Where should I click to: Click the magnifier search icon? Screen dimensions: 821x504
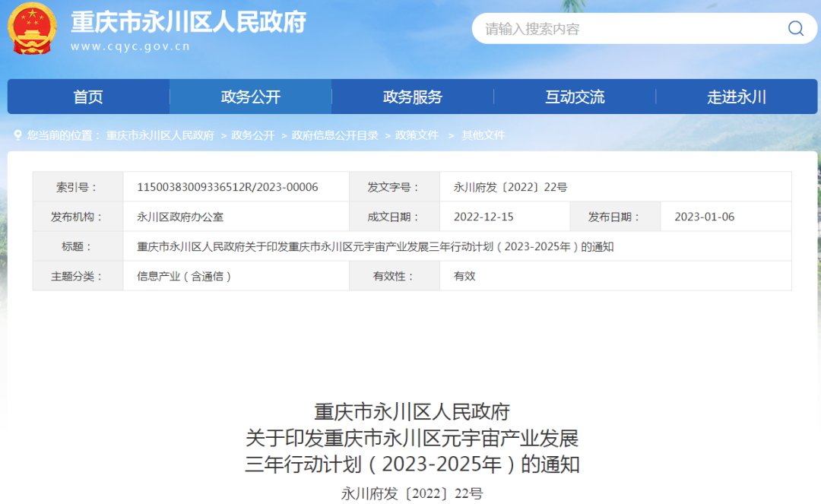click(795, 29)
